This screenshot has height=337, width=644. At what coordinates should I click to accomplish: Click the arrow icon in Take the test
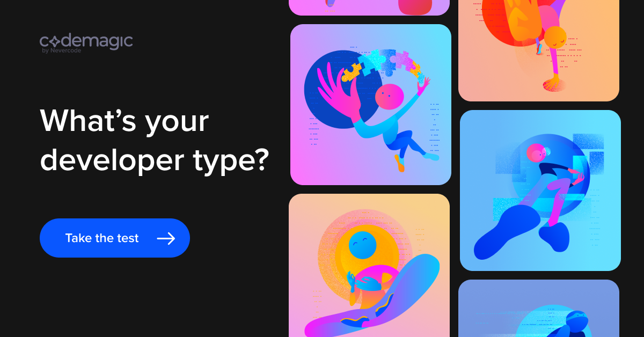pos(166,238)
